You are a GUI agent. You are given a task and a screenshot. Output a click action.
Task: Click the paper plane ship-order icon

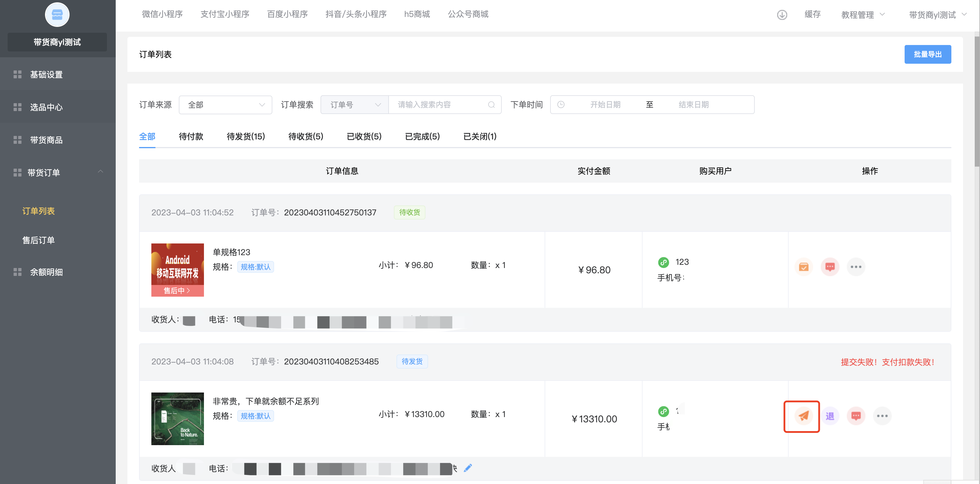pyautogui.click(x=803, y=416)
